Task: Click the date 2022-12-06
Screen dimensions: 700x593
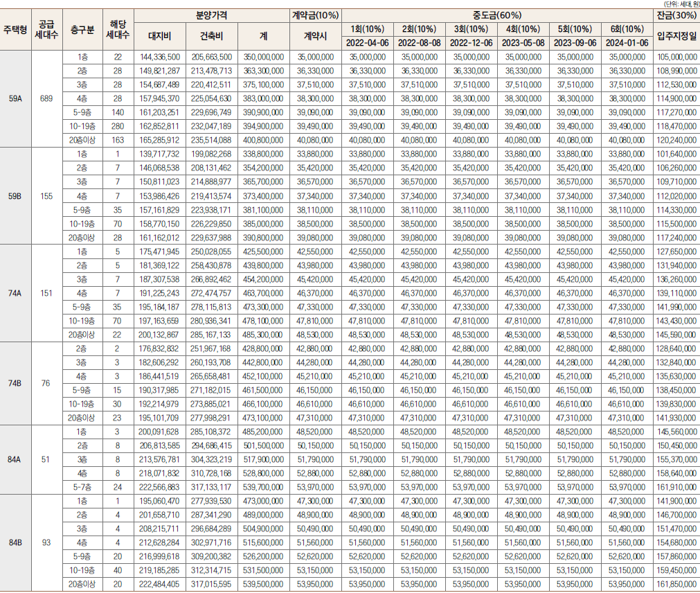Action: pyautogui.click(x=471, y=44)
